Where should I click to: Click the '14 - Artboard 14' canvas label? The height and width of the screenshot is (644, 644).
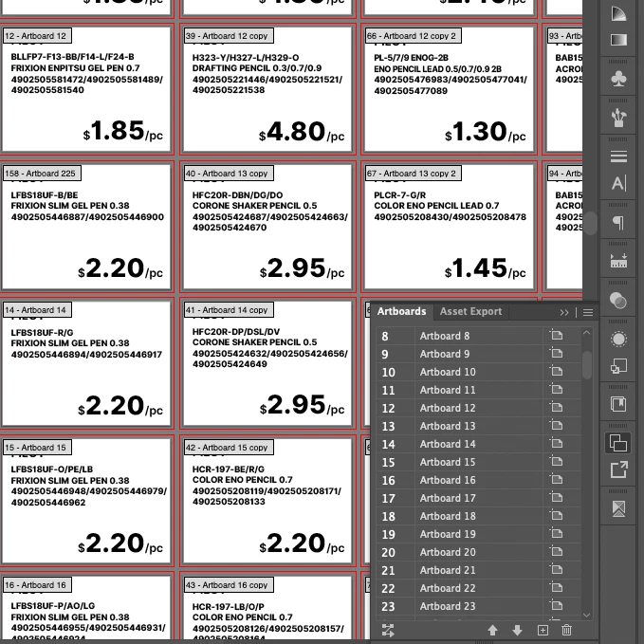37,310
